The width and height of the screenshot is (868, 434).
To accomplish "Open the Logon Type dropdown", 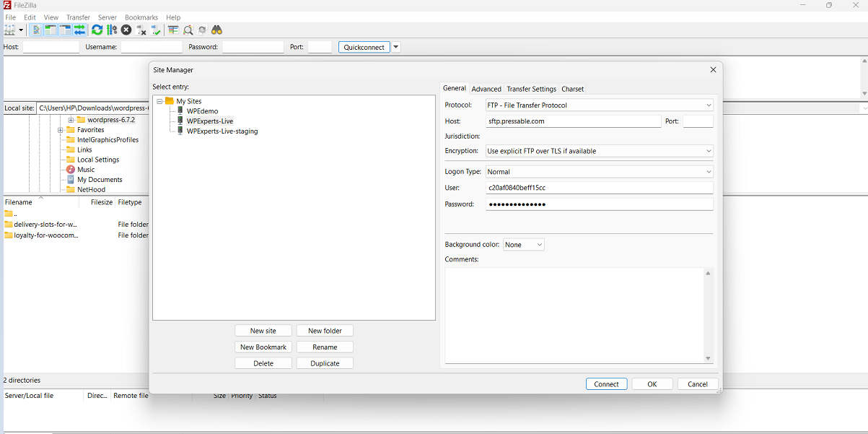I will point(708,171).
